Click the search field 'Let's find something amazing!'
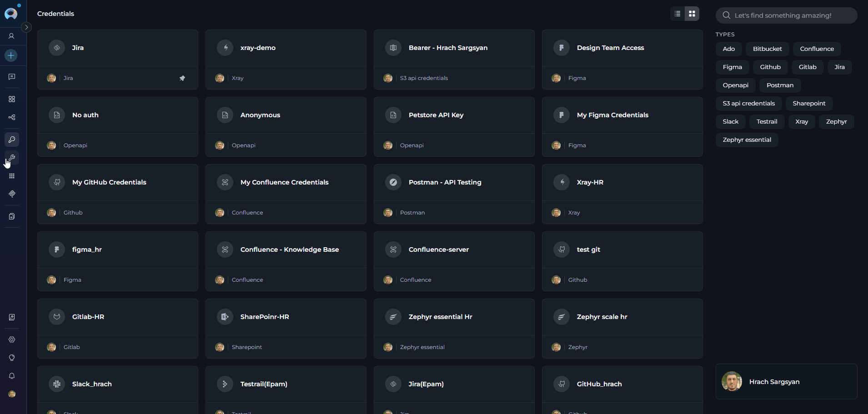Viewport: 868px width, 414px height. [786, 15]
